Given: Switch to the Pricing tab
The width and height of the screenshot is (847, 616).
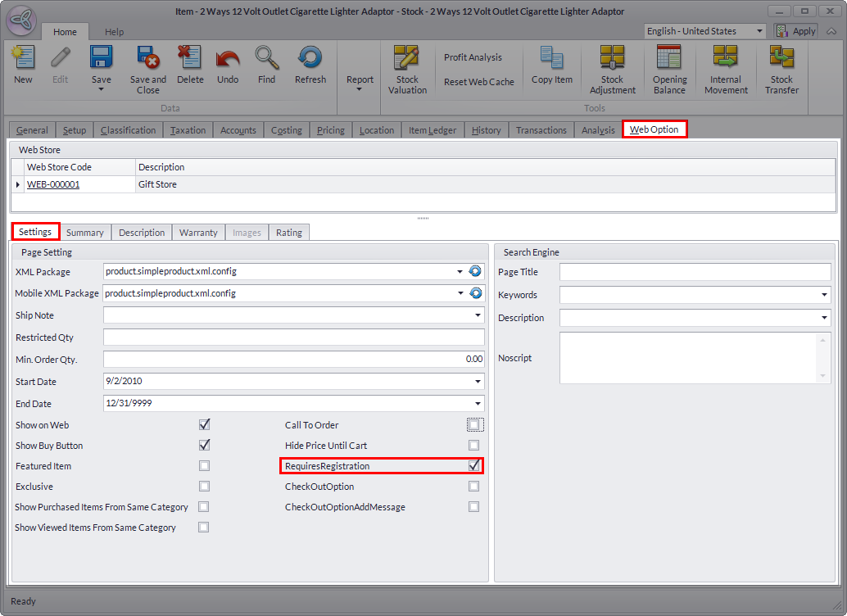Looking at the screenshot, I should 330,130.
